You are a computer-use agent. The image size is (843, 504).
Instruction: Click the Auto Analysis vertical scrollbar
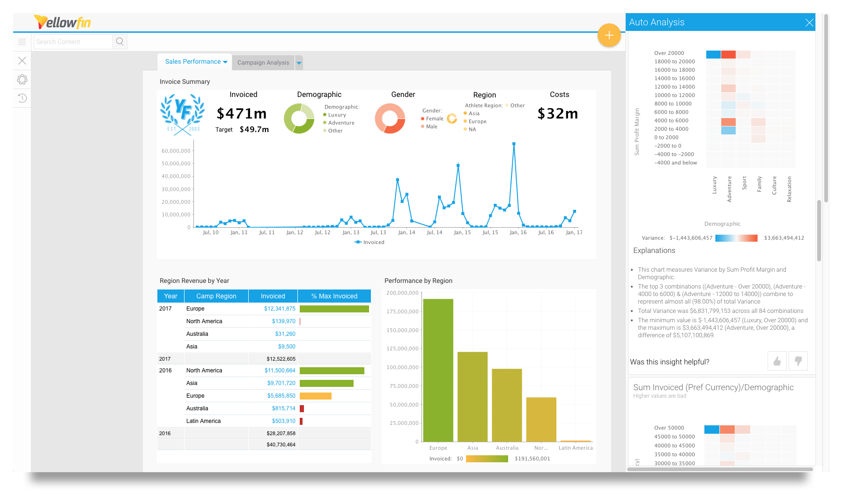coord(819,230)
